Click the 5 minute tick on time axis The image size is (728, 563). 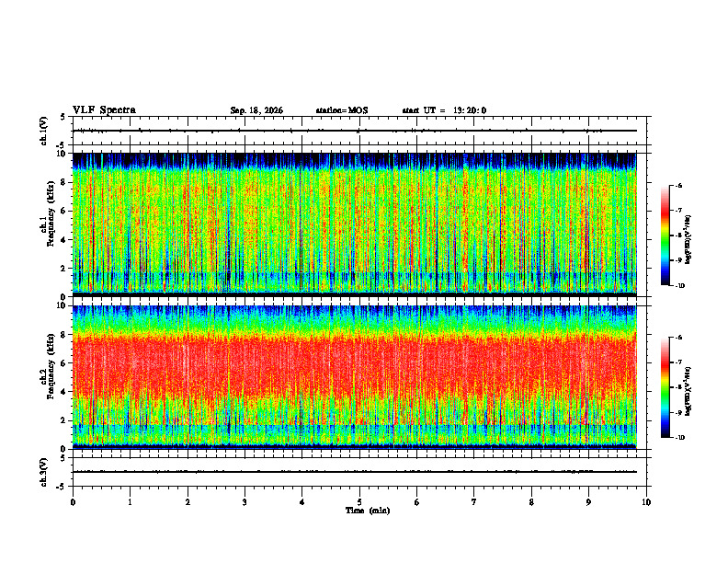click(359, 502)
